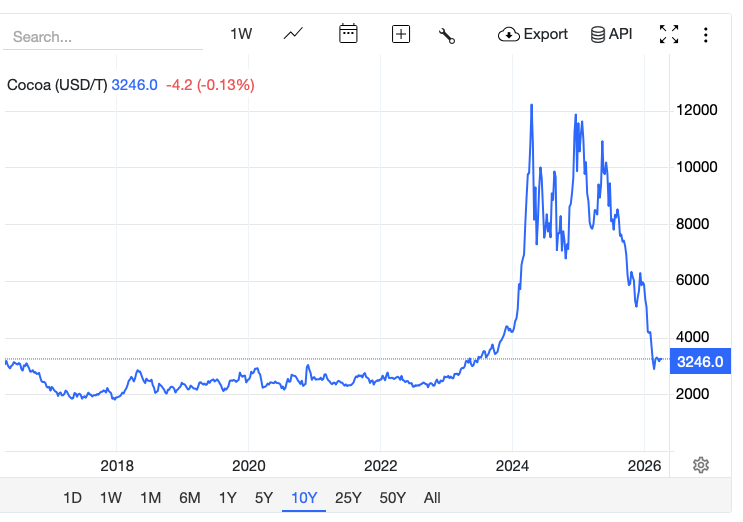Image resolution: width=743 pixels, height=522 pixels.
Task: Click the 2026 x-axis label
Action: tap(644, 466)
